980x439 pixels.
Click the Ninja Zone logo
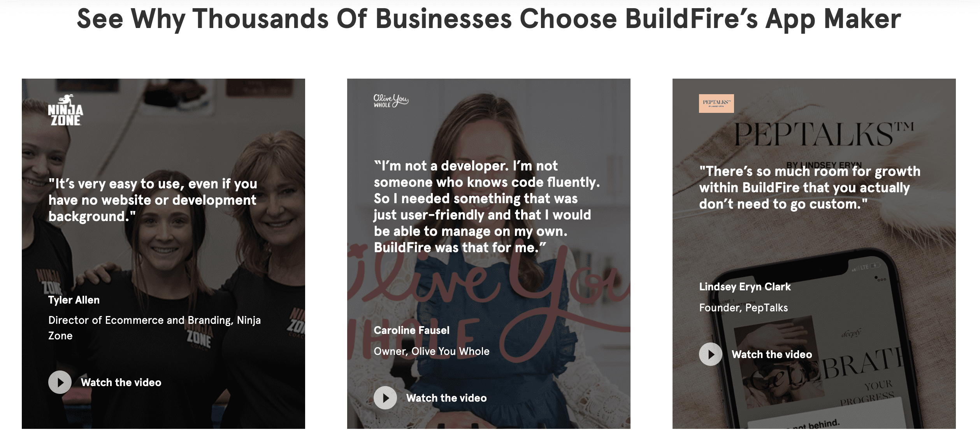pos(65,110)
